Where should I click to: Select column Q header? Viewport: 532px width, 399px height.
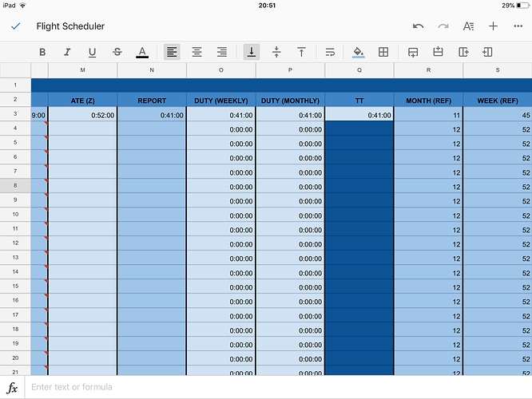tap(359, 70)
